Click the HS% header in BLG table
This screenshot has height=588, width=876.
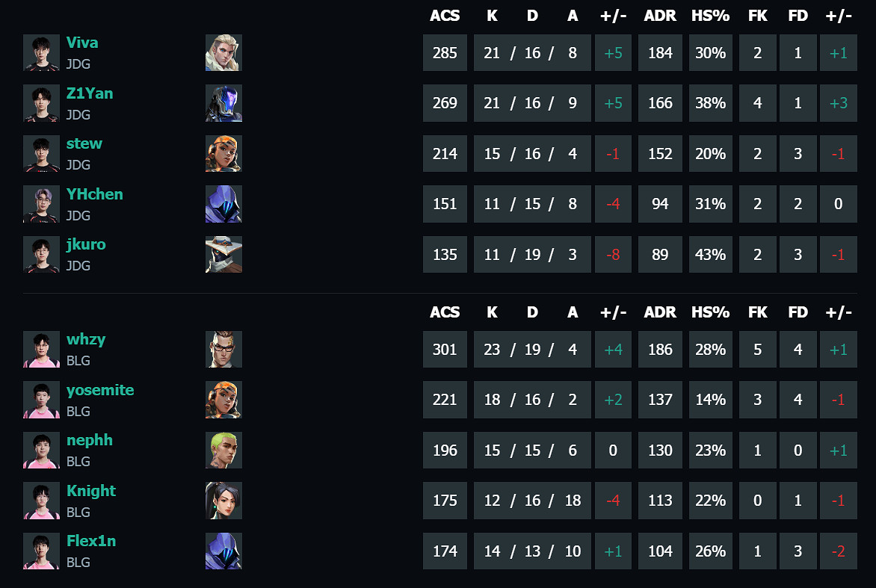pyautogui.click(x=711, y=312)
